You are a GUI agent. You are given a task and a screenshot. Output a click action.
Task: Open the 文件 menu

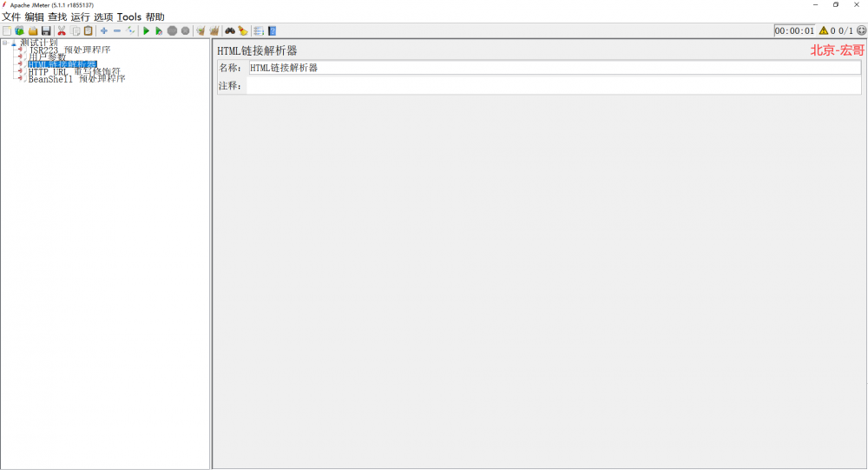click(11, 17)
